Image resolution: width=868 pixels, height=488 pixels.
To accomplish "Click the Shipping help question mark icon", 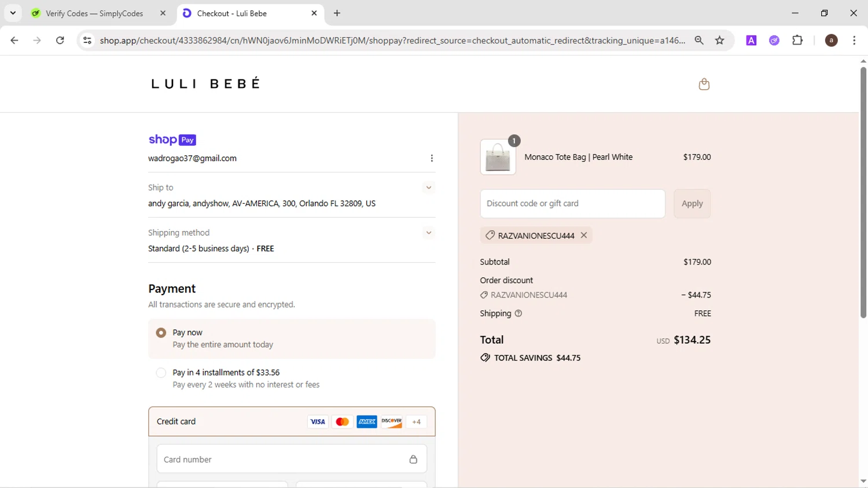I will 518,313.
